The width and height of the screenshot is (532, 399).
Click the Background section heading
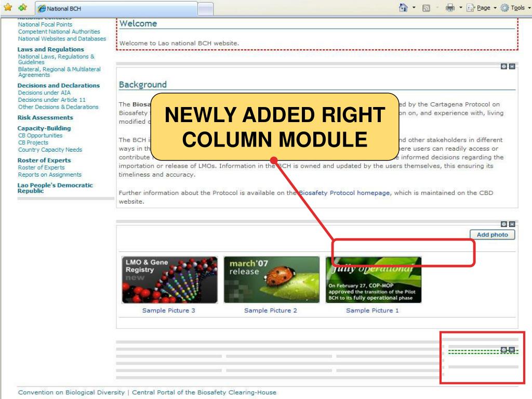tap(143, 85)
